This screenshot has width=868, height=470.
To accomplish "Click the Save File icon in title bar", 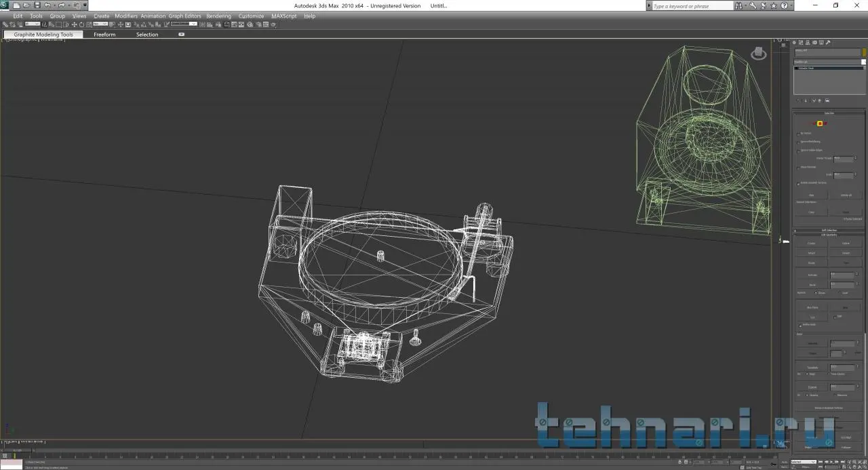I will (37, 5).
